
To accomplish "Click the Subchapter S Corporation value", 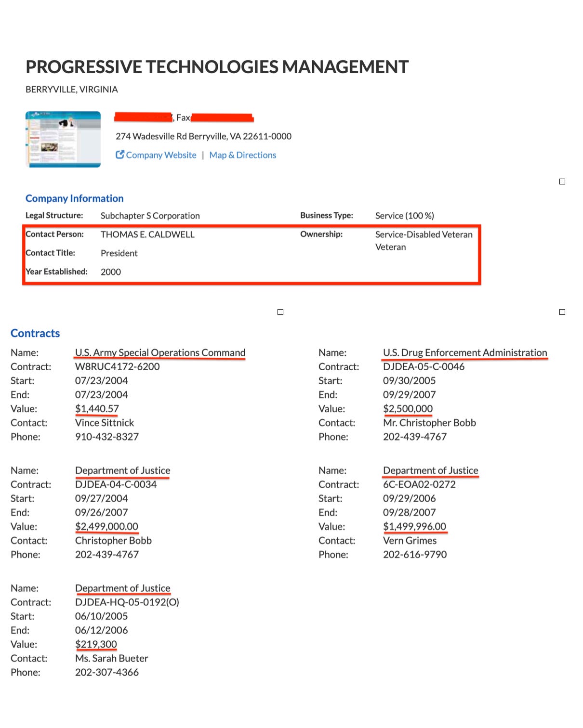I will [150, 216].
